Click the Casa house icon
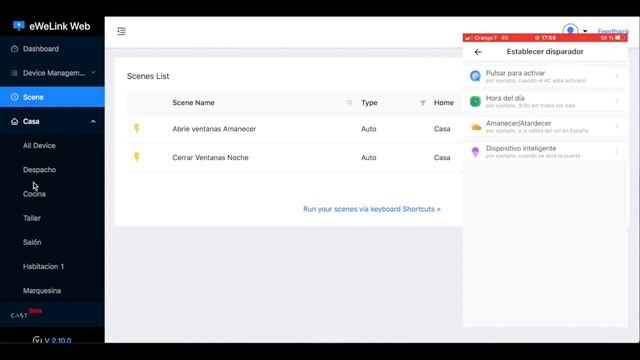The image size is (640, 360). (15, 122)
